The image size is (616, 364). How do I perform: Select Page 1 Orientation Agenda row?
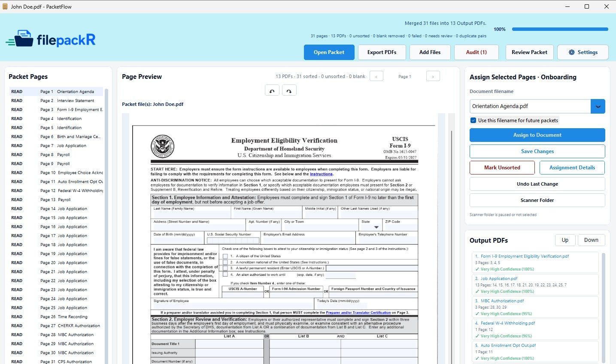[x=56, y=92]
